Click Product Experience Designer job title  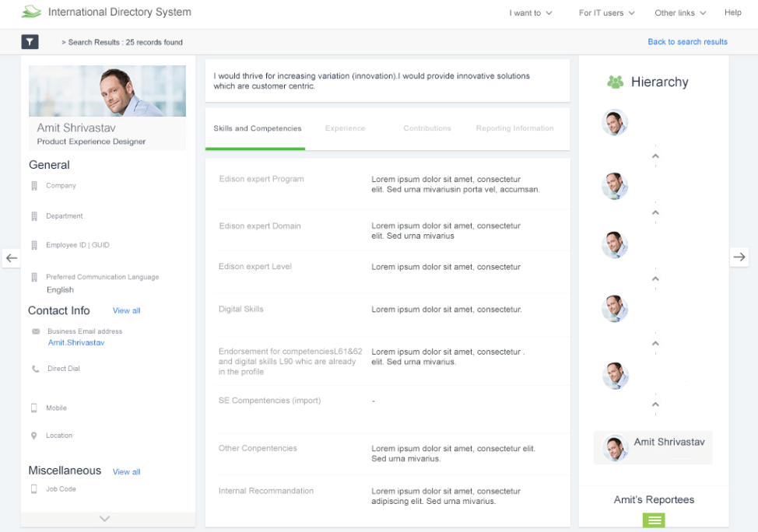91,142
